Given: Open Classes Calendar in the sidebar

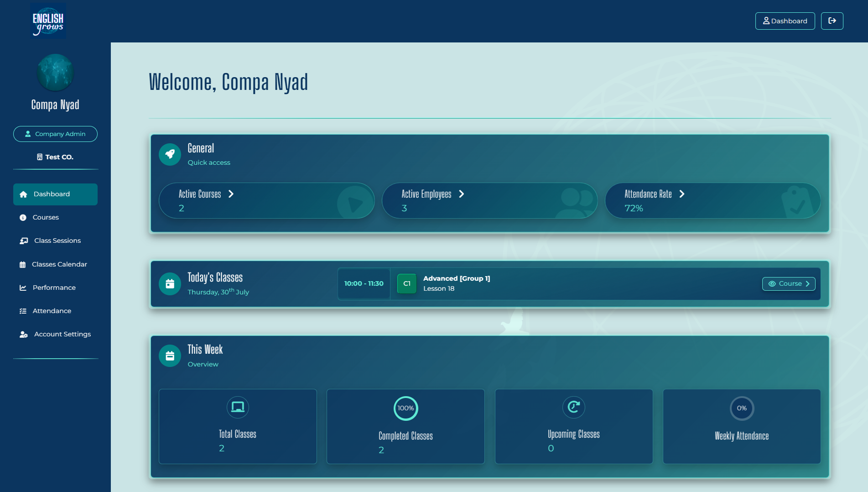Looking at the screenshot, I should [55, 265].
